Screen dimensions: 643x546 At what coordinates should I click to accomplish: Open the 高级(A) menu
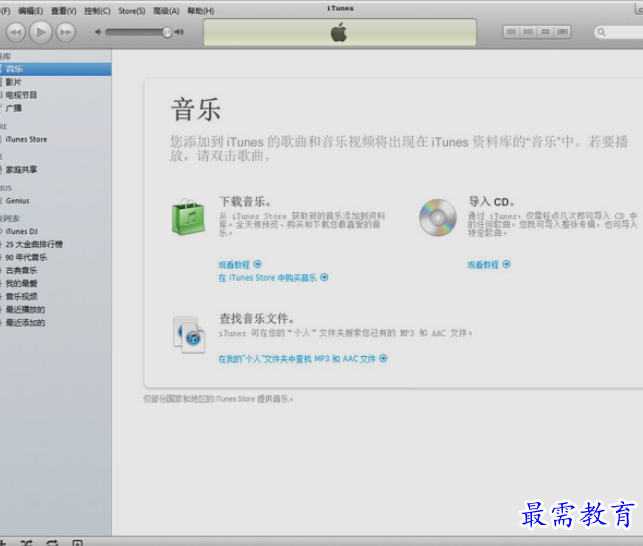[x=166, y=11]
